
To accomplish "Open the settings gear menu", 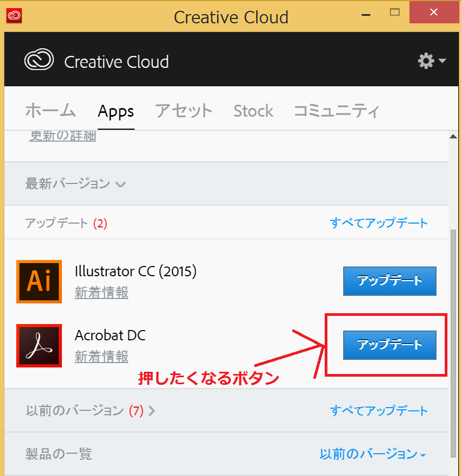I will tap(432, 61).
